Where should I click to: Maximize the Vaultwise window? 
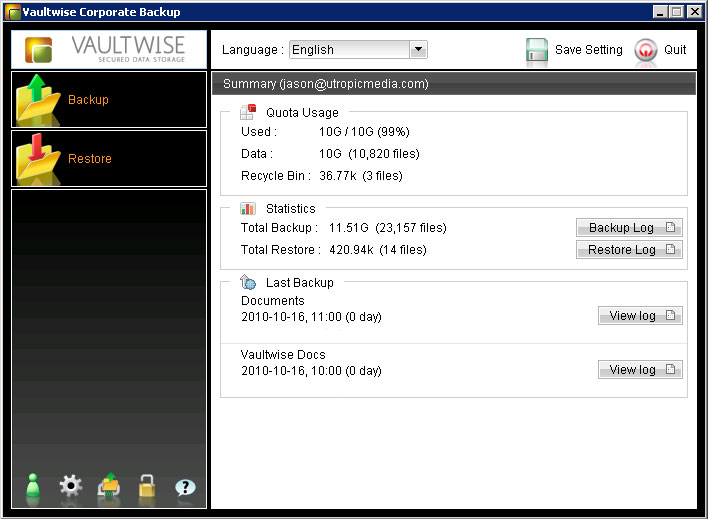[676, 12]
